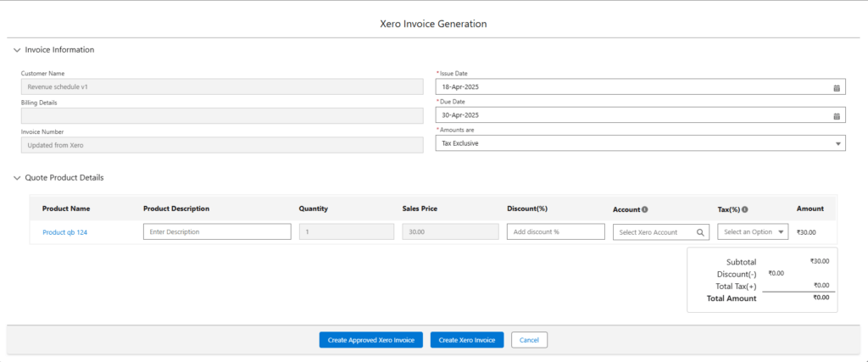Click the Product Description input field
The height and width of the screenshot is (362, 868).
217,232
